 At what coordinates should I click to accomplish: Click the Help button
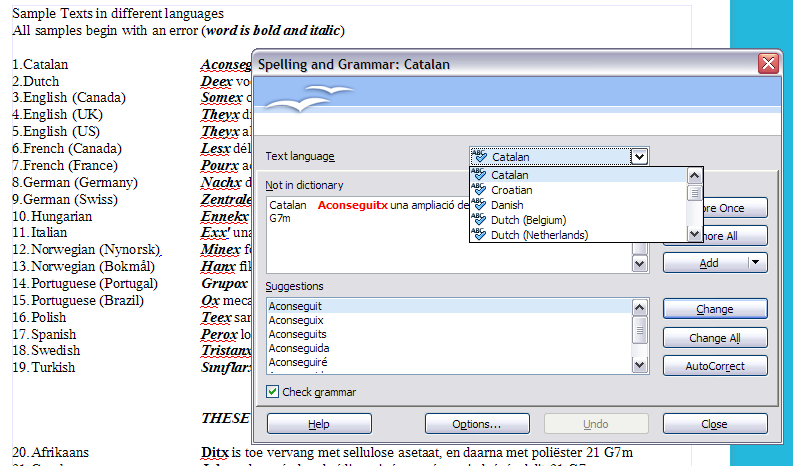[318, 424]
